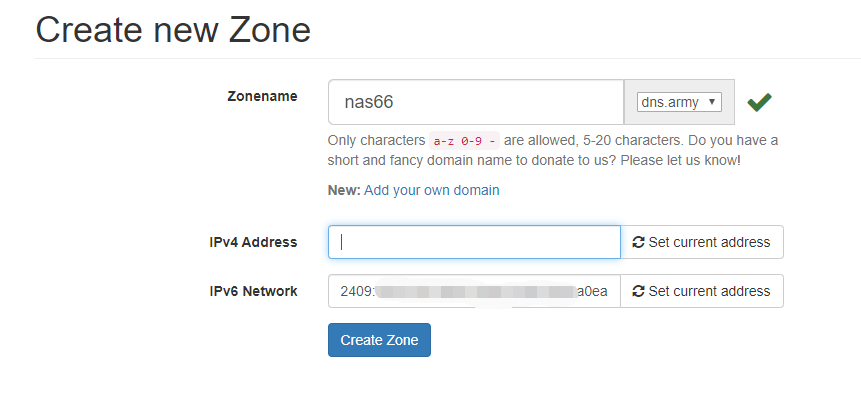
Task: Open the Add your own domain link
Action: 432,190
